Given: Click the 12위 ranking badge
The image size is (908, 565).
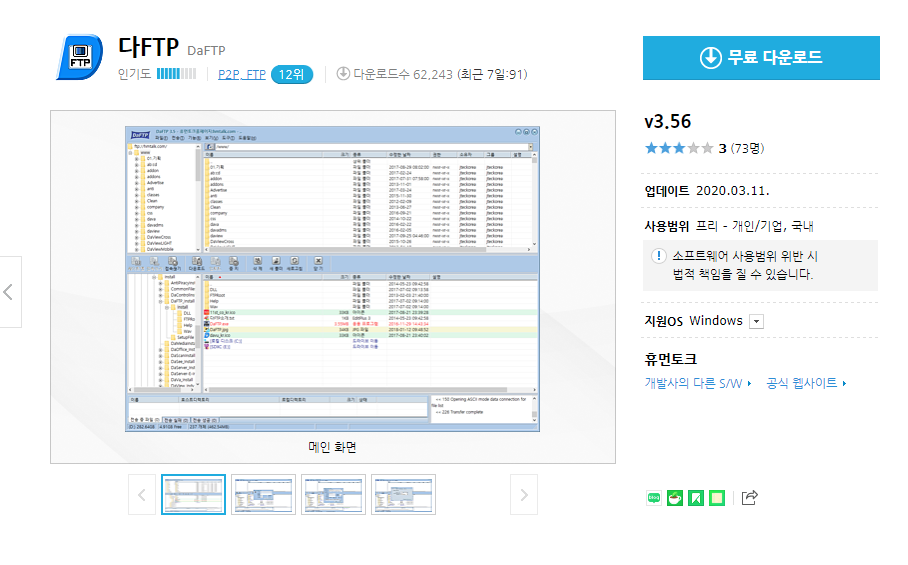Looking at the screenshot, I should [292, 75].
